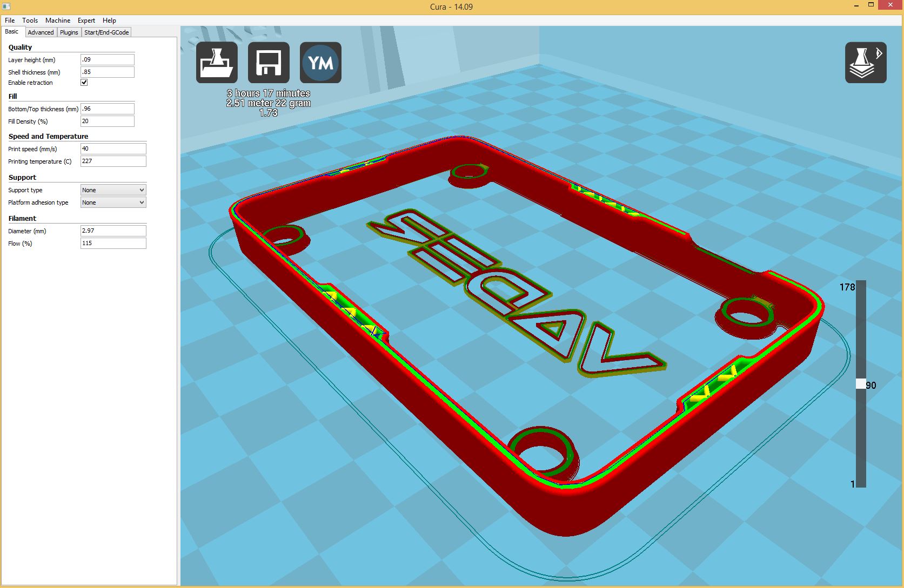
Task: Open the Tools menu
Action: click(x=30, y=21)
